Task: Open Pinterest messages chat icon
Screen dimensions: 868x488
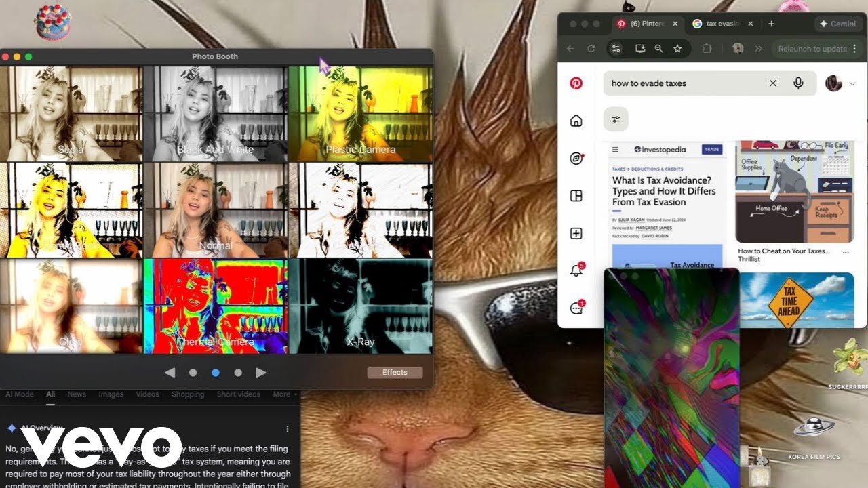Action: point(576,308)
